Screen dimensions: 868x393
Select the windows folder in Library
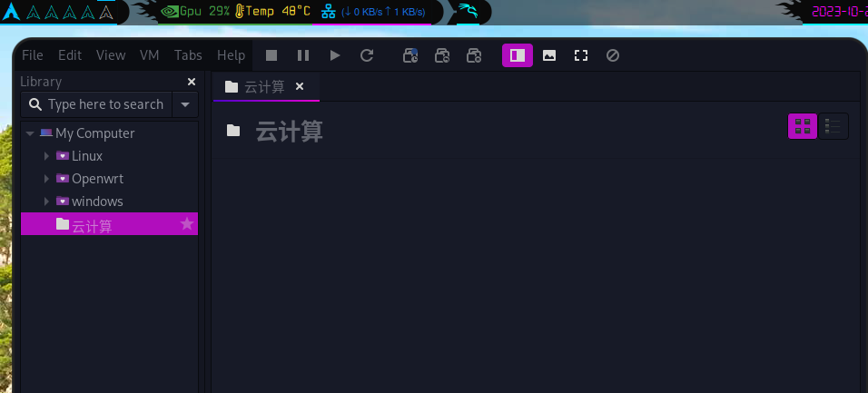(97, 201)
